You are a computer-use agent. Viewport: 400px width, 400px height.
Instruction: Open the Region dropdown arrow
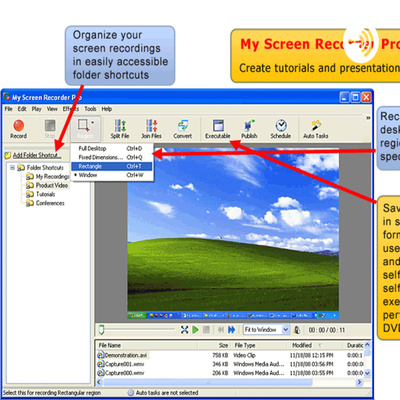93,123
